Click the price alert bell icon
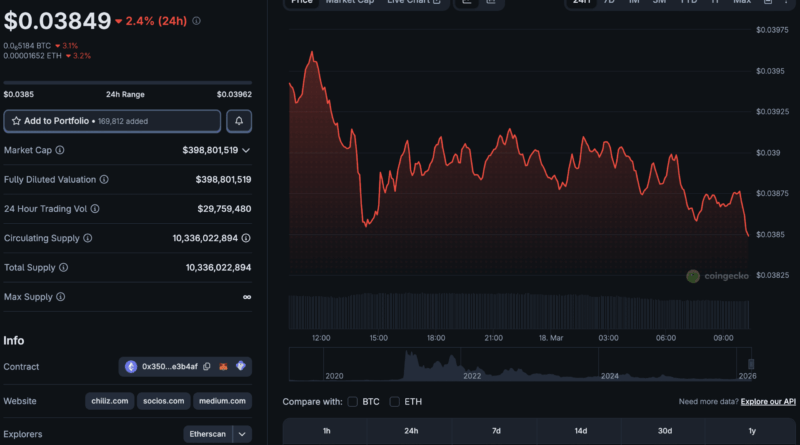This screenshot has width=800, height=445. [x=239, y=121]
